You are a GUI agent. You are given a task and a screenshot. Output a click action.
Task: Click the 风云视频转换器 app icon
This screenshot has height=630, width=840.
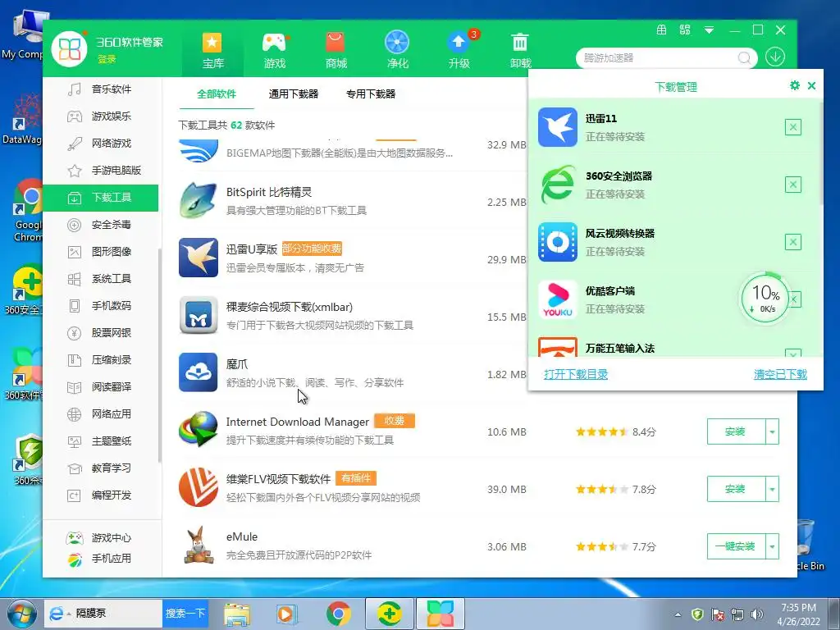point(558,242)
